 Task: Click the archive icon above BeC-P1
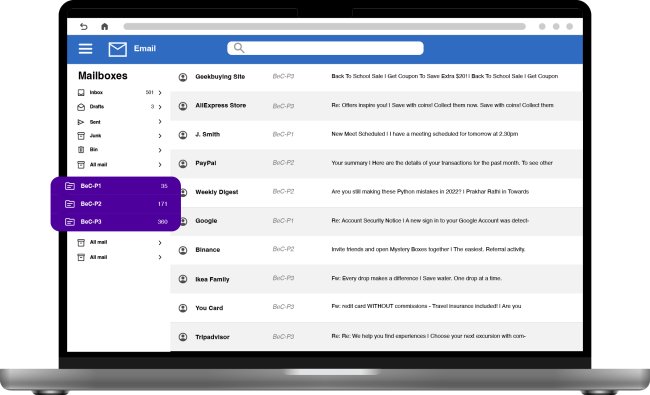(x=81, y=165)
